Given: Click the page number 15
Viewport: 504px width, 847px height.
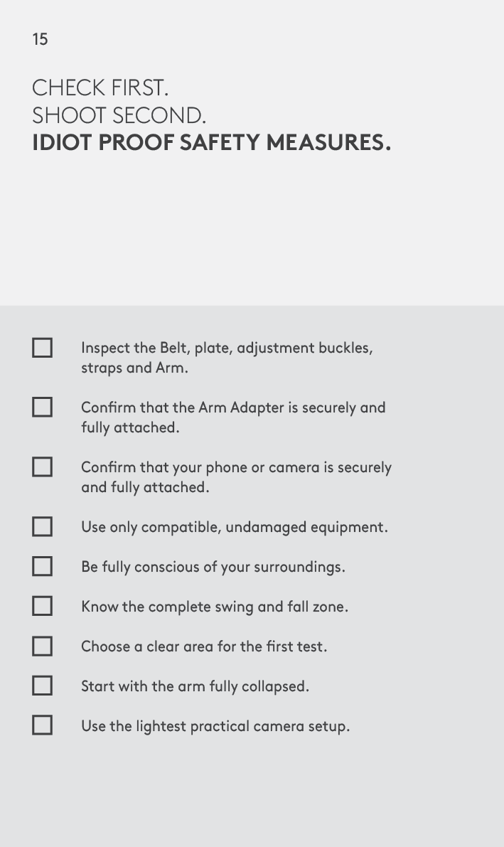Looking at the screenshot, I should pos(40,39).
